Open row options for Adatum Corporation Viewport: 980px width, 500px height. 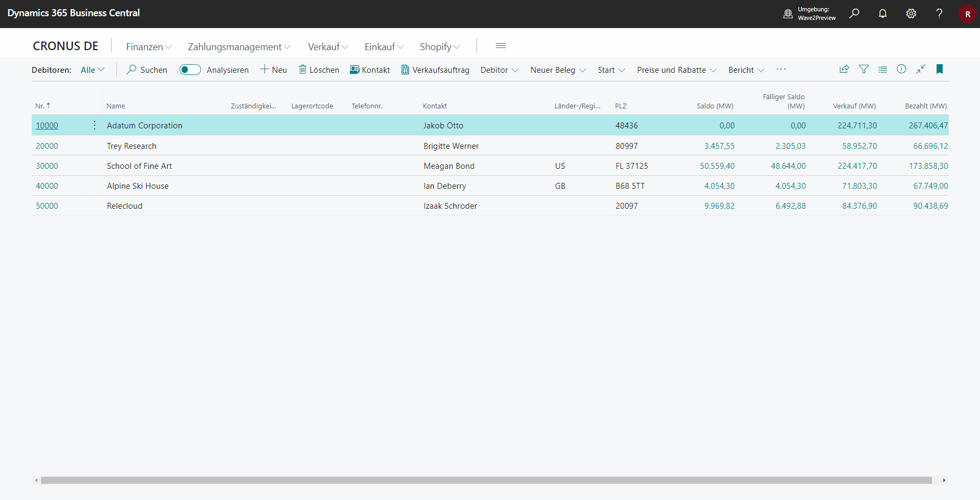[x=94, y=125]
